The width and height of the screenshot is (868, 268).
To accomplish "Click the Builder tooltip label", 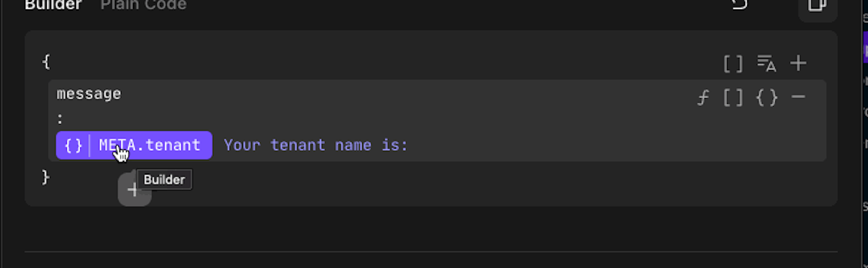I will tap(164, 180).
